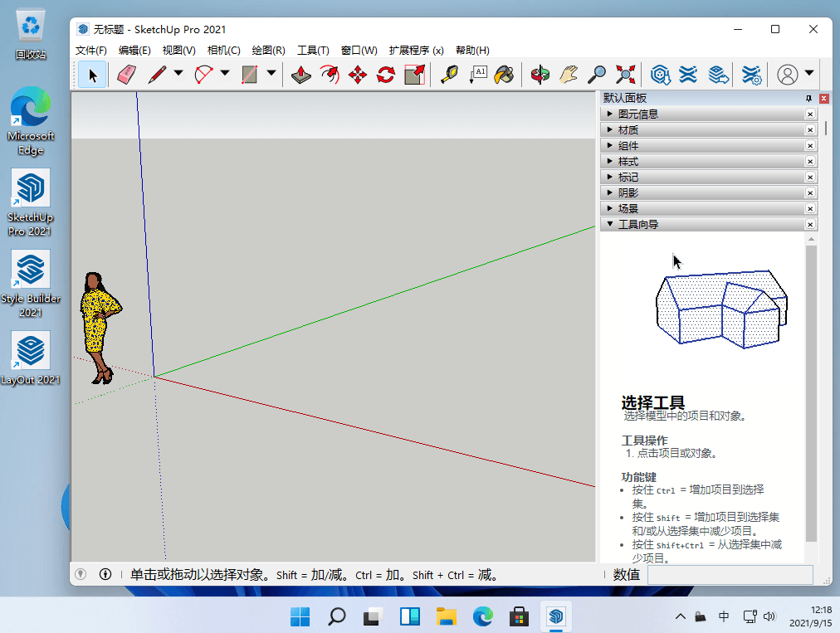
Task: Click the tool guide panel scrollbar
Action: click(811, 393)
